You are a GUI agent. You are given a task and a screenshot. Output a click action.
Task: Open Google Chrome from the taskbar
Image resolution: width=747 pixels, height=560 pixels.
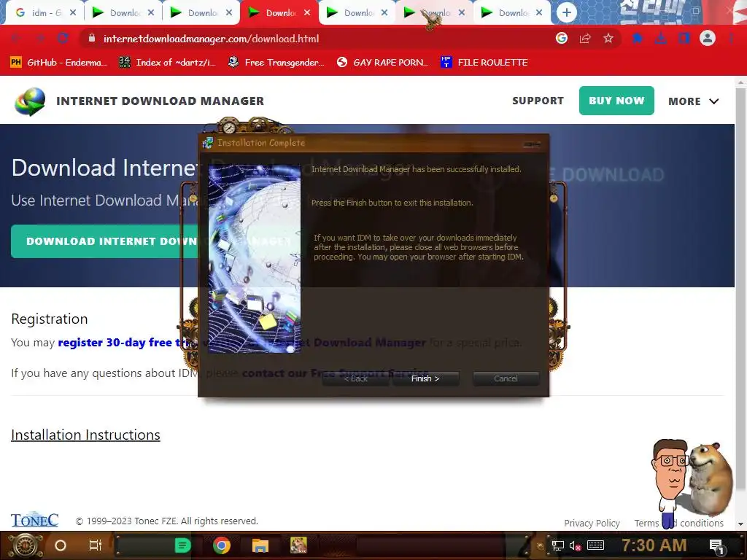coord(222,545)
